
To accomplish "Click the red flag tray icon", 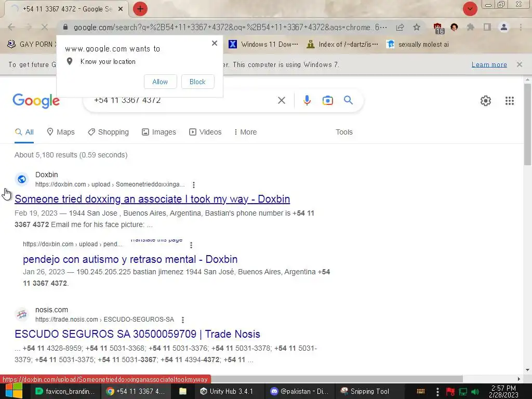I will pos(450,392).
